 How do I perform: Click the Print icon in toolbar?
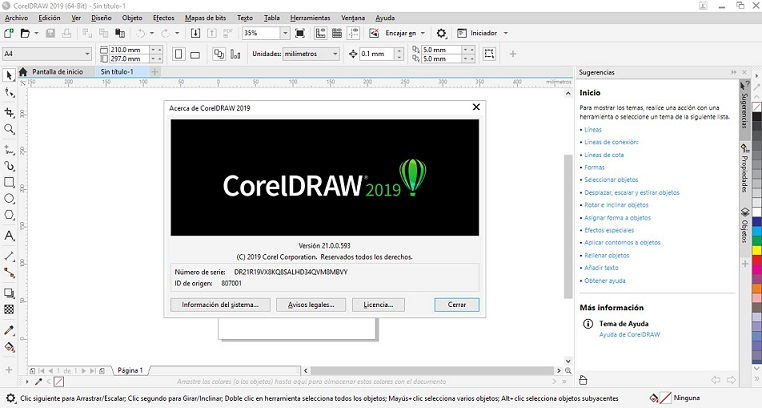pyautogui.click(x=67, y=33)
